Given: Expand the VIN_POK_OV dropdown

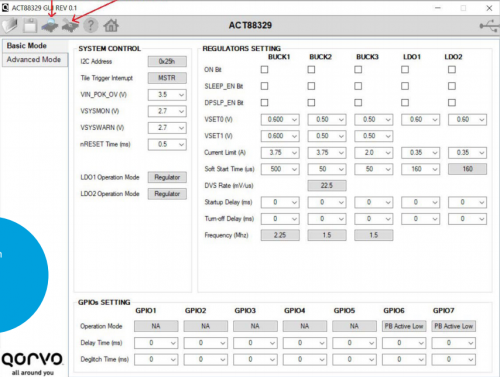Looking at the screenshot, I should [x=167, y=95].
